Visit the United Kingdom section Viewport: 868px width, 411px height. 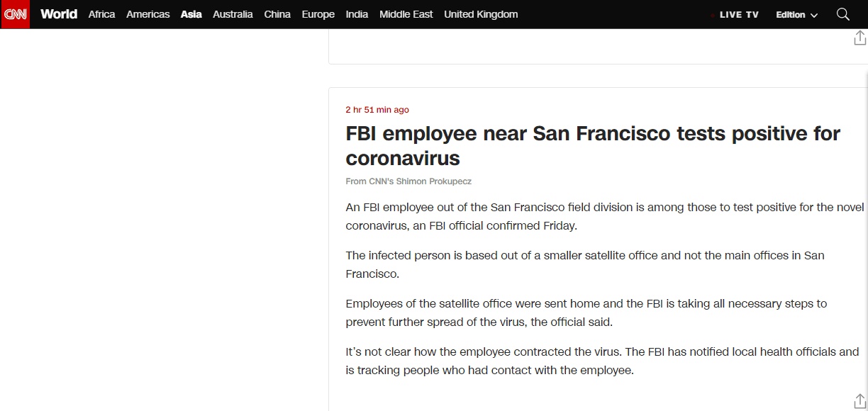(x=481, y=14)
